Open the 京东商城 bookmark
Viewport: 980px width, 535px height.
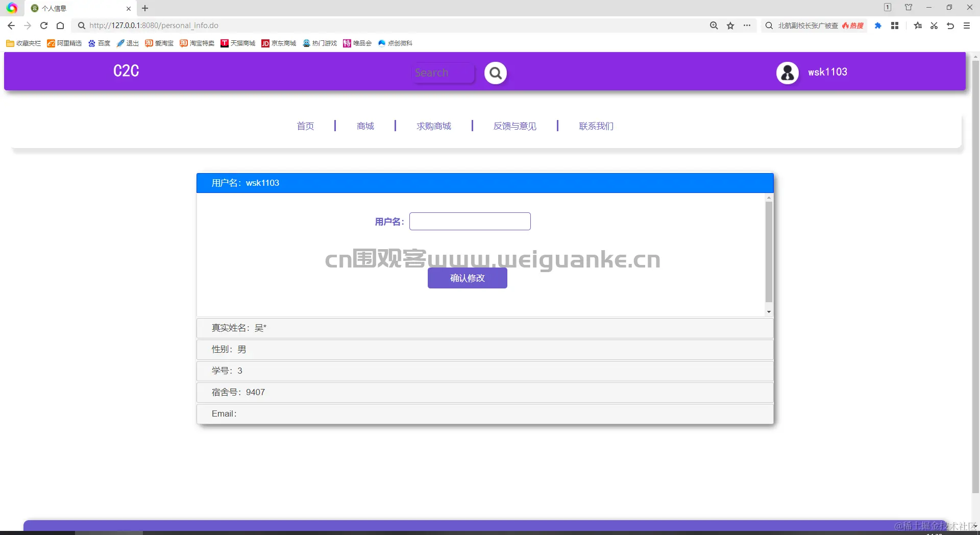coord(279,43)
